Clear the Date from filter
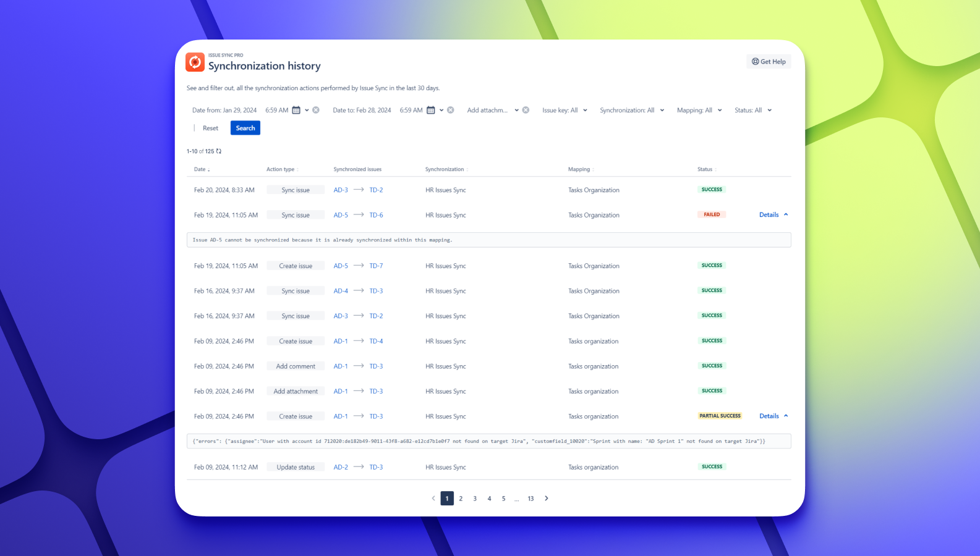Viewport: 980px width, 556px height. 316,111
